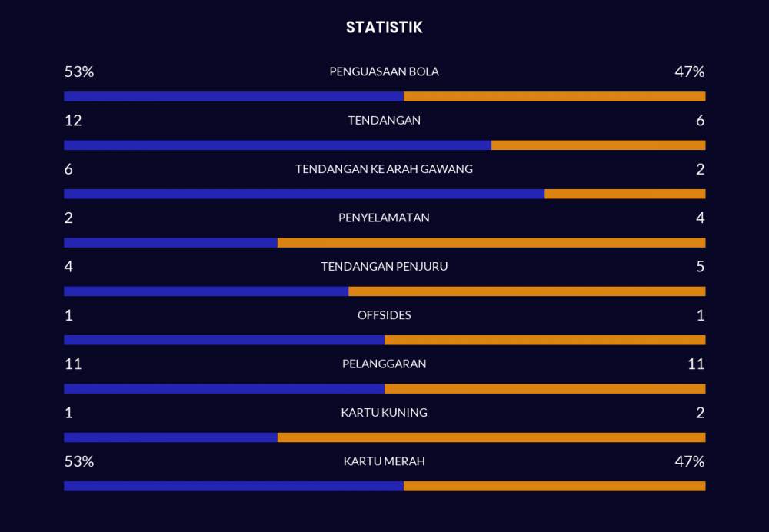Select the TENDANGAN PENJURU label
Viewport: 769px width, 532px height.
[384, 266]
